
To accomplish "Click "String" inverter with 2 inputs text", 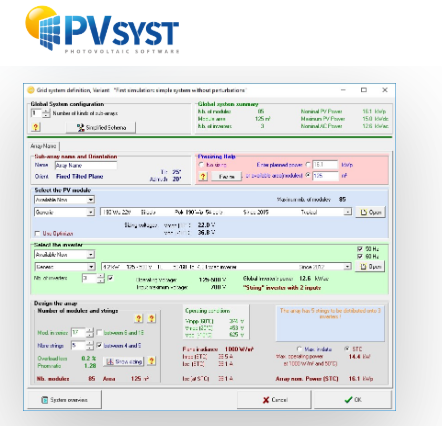I will [x=282, y=288].
